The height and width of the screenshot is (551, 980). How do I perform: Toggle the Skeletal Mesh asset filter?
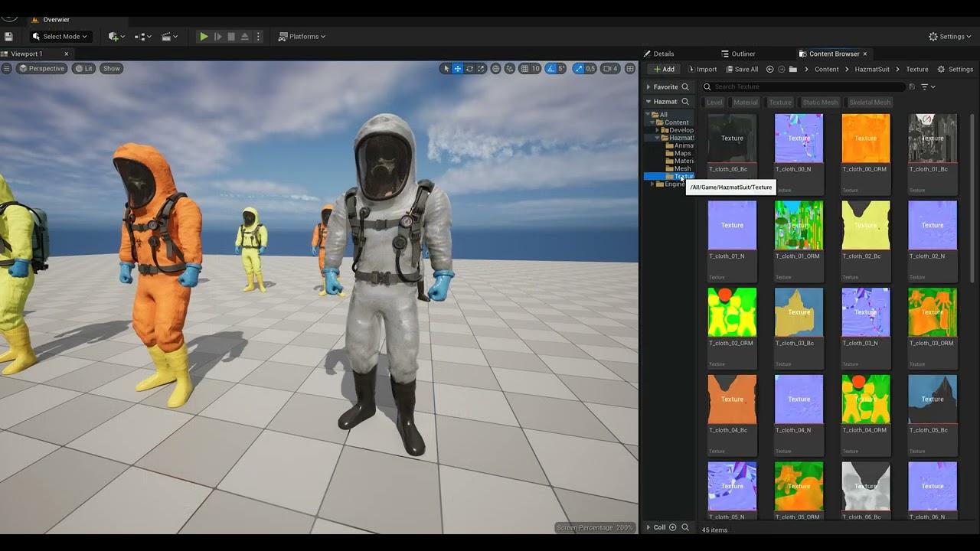click(x=870, y=102)
